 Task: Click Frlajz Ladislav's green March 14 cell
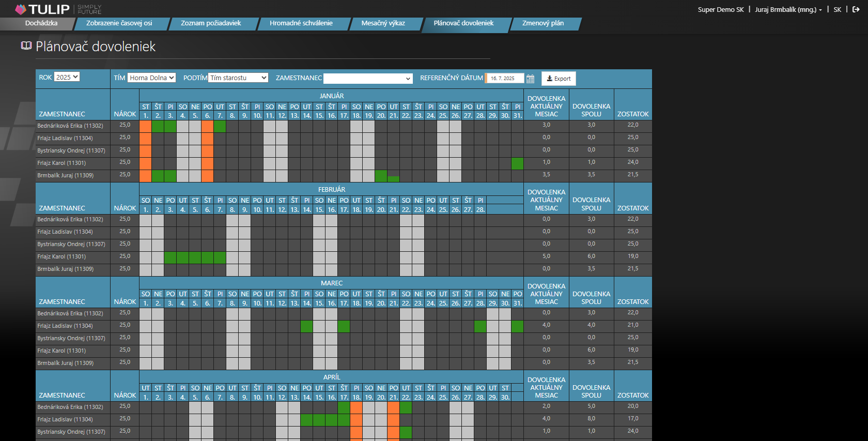[x=306, y=326]
